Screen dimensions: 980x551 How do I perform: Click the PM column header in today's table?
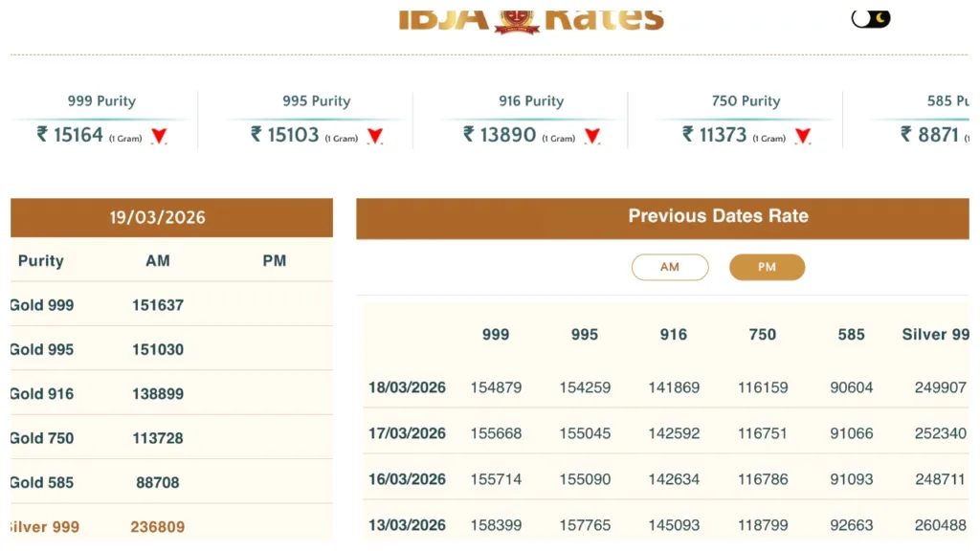click(x=275, y=260)
